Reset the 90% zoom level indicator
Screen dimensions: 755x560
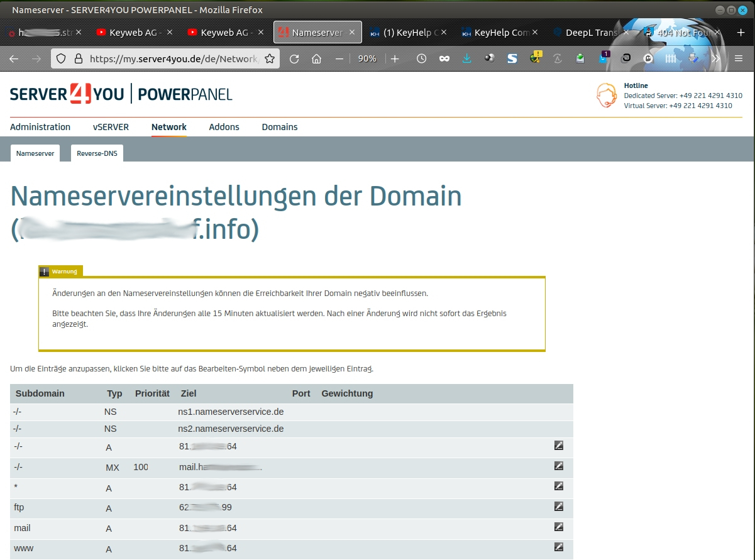point(367,58)
